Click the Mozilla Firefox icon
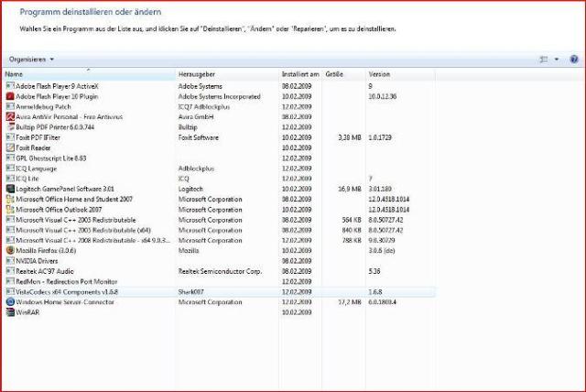 click(10, 250)
